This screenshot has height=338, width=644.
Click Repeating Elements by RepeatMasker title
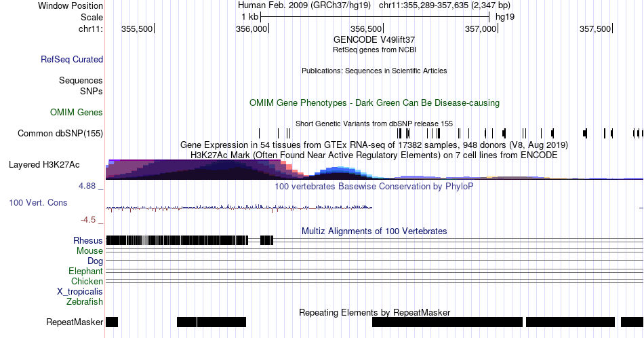[x=374, y=312]
